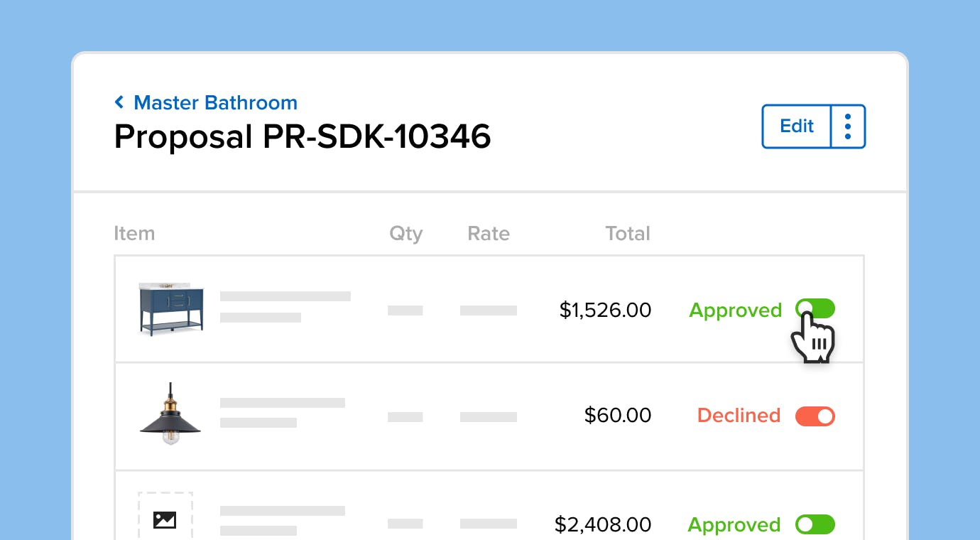Screen dimensions: 980x540
Task: Click the Rate column header
Action: pos(489,234)
